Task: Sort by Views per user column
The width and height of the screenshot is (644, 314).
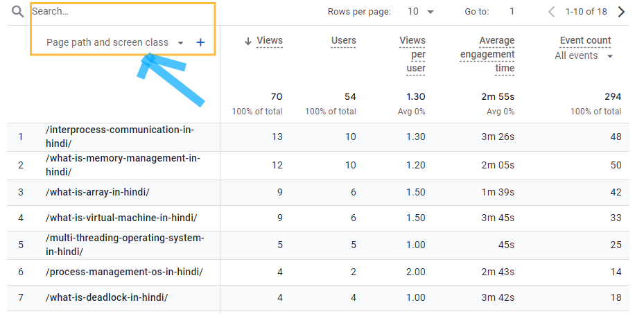Action: pos(412,54)
